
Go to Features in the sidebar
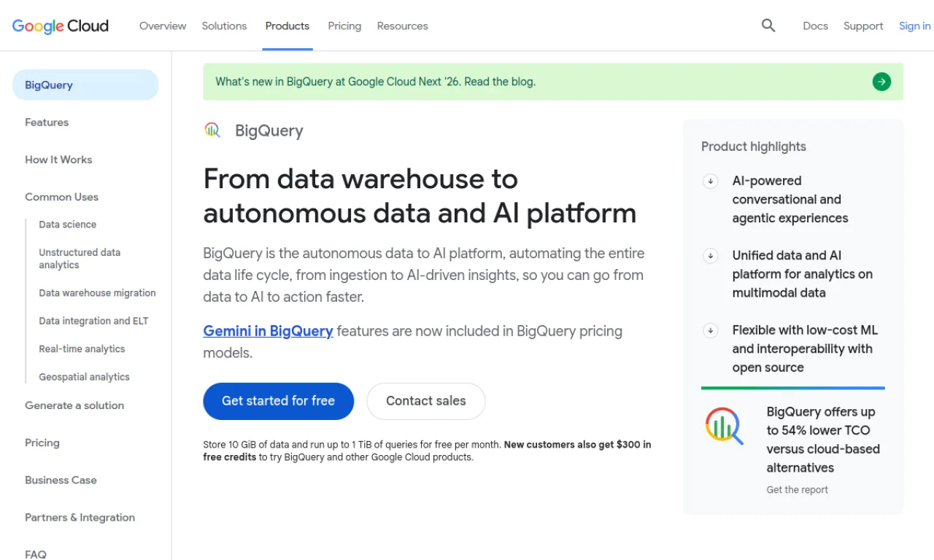(47, 122)
